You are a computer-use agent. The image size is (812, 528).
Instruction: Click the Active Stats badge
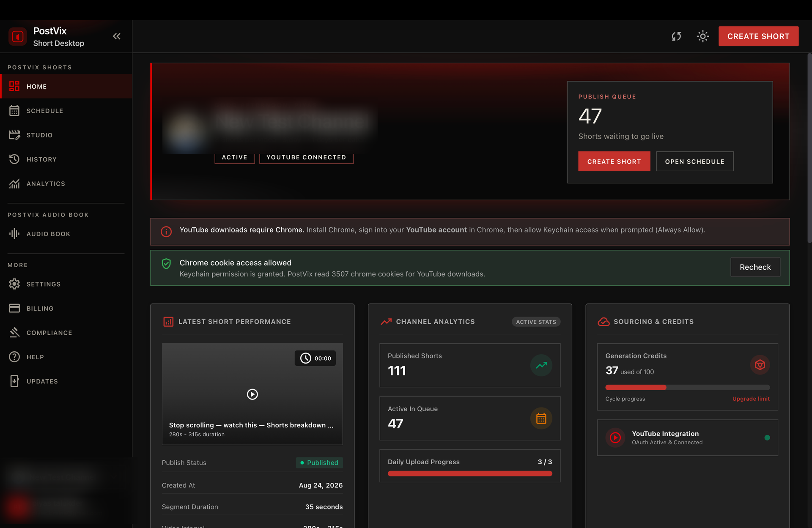coord(536,322)
